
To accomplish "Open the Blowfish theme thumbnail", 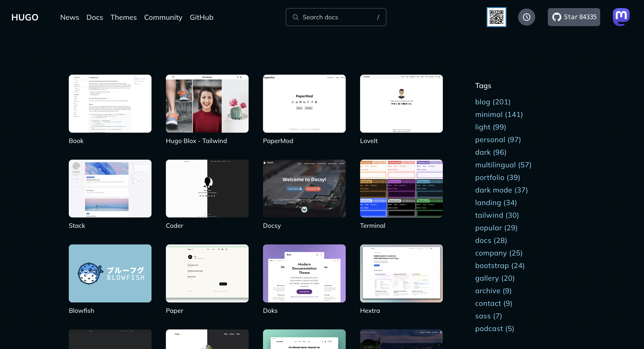I will (x=110, y=273).
